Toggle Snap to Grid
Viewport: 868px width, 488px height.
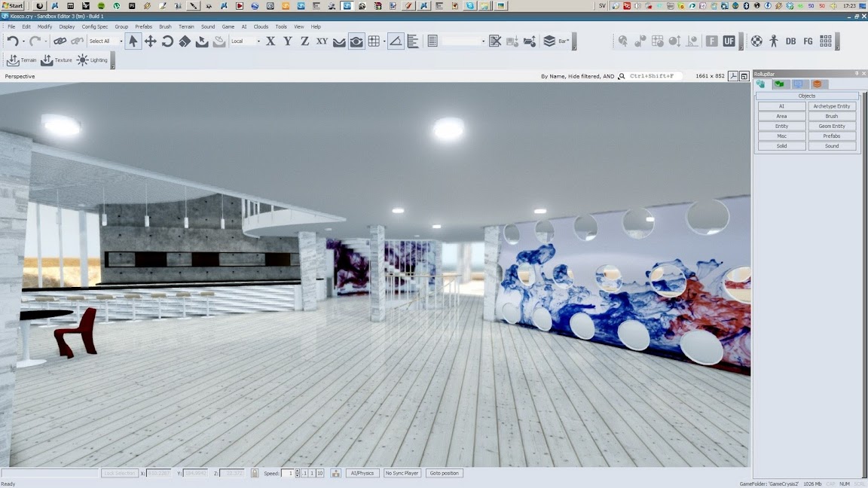(374, 41)
